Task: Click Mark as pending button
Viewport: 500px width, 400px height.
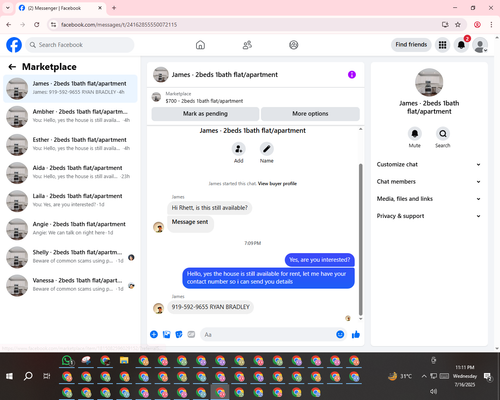Action: click(205, 114)
